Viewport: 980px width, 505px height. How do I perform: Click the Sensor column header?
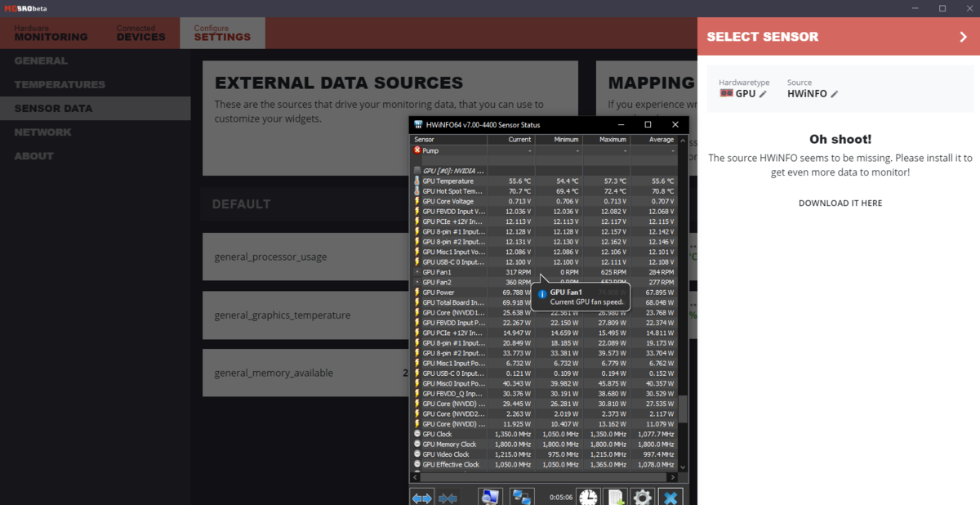click(448, 140)
